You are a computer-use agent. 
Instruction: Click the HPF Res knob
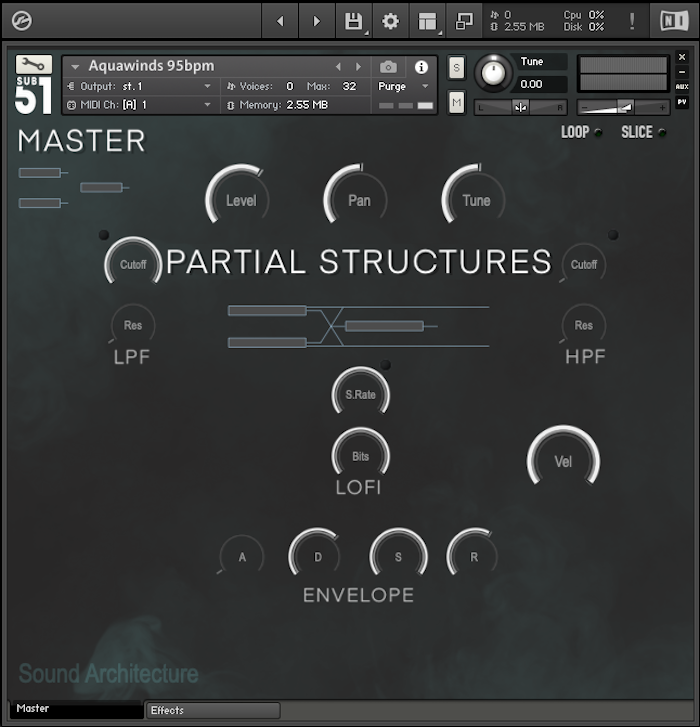point(584,325)
